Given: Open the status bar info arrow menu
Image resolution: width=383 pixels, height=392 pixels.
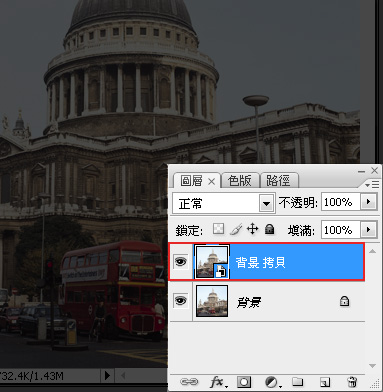Looking at the screenshot, I should (107, 376).
